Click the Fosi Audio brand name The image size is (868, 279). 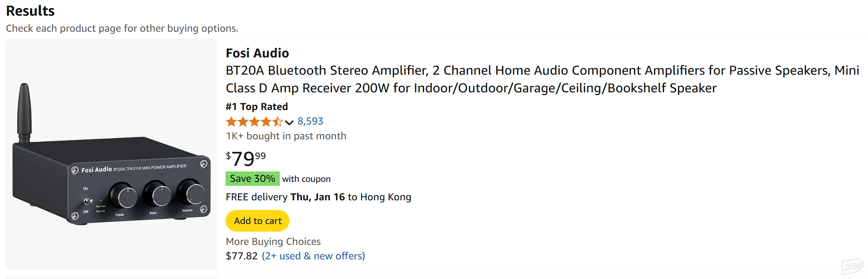pos(257,53)
